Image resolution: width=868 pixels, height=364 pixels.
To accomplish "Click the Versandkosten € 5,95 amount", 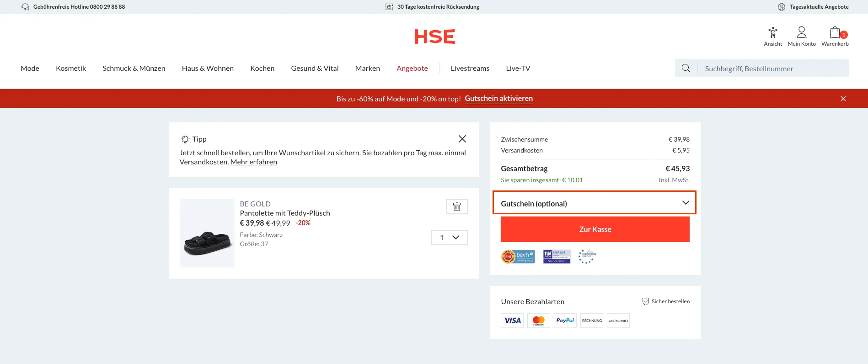I will (x=680, y=150).
